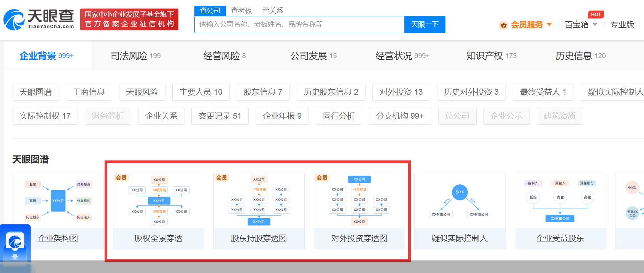This screenshot has width=644, height=273.
Task: Click 会员 badge on 对外投资穿透图 card
Action: tap(322, 178)
